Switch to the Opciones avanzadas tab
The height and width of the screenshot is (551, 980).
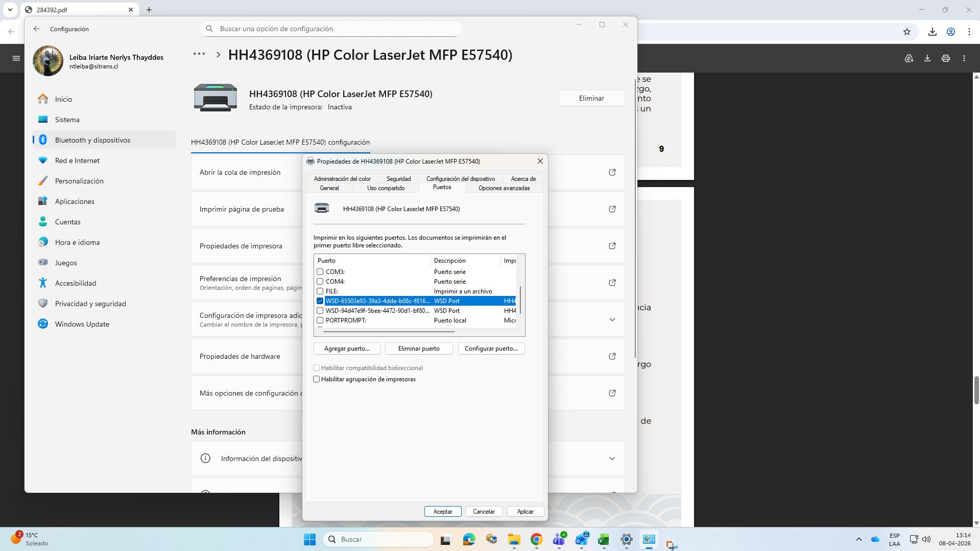504,188
